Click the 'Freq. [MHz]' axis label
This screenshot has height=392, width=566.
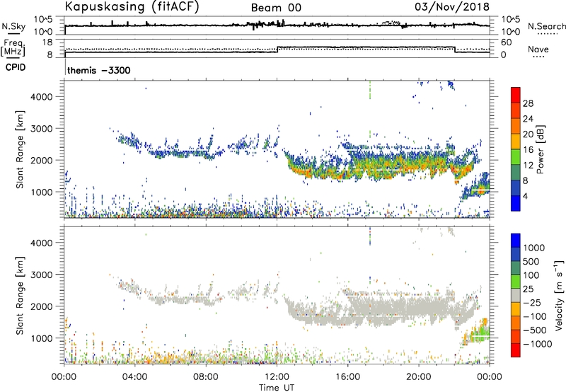coord(13,47)
